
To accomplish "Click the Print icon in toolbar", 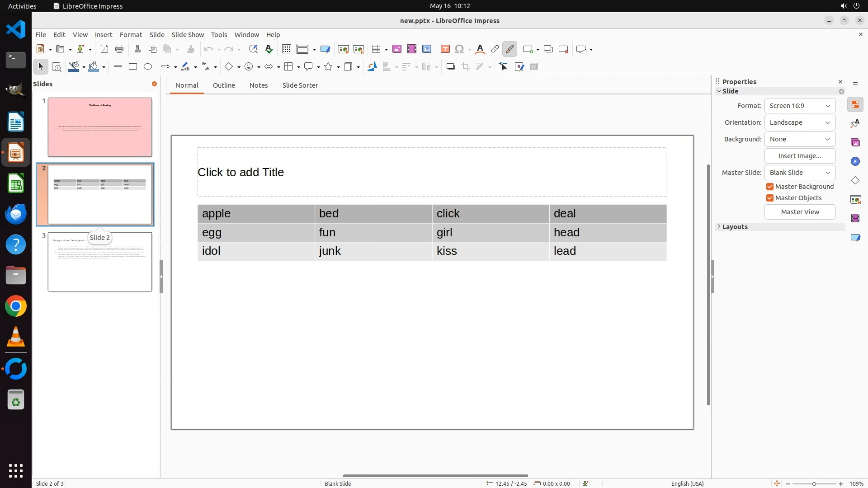I will (x=119, y=49).
